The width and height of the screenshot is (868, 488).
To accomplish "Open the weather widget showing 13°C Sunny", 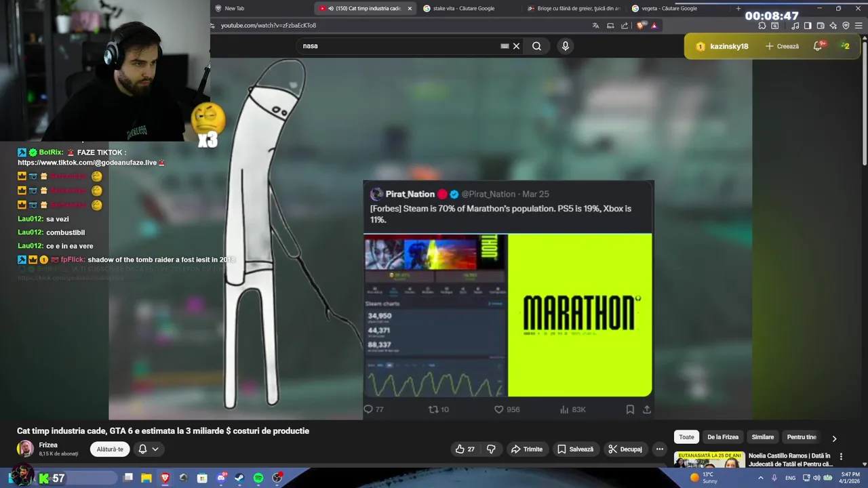I will tap(704, 478).
